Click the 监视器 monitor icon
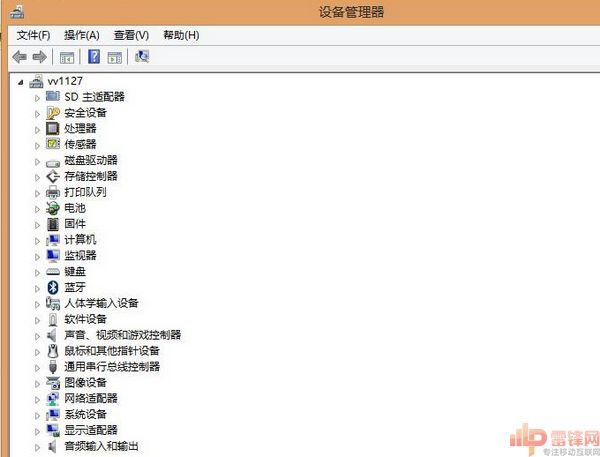The height and width of the screenshot is (457, 600). coord(53,256)
